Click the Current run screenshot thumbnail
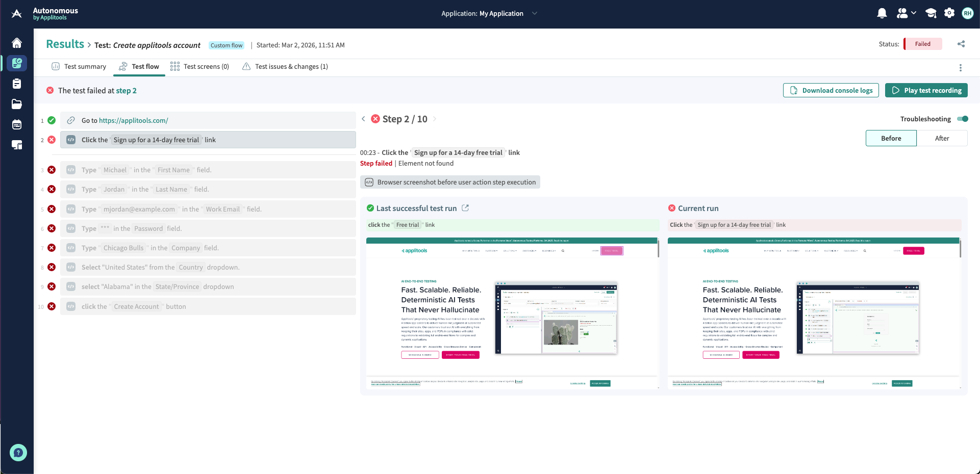Screen dimensions: 980x474 (x=814, y=313)
